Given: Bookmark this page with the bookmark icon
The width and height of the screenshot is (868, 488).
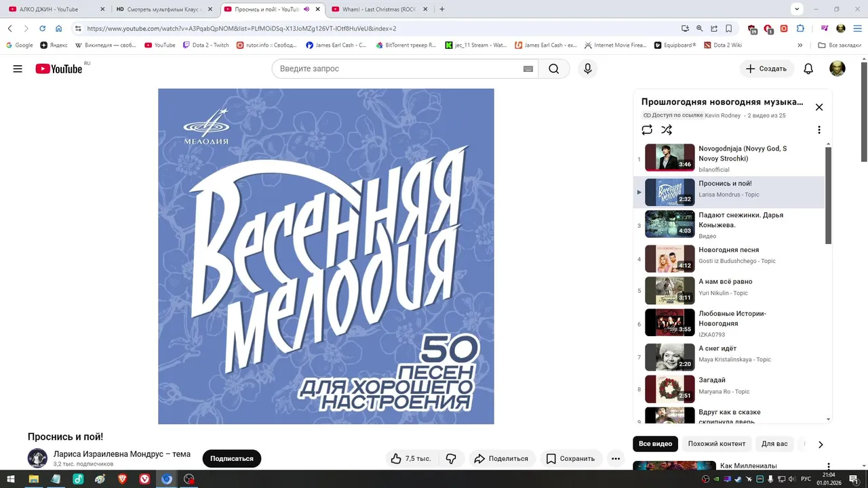Looking at the screenshot, I should point(729,28).
